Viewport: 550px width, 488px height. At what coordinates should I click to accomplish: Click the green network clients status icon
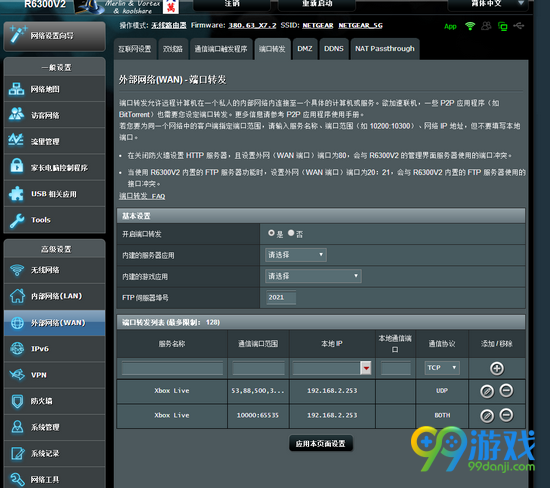click(503, 26)
